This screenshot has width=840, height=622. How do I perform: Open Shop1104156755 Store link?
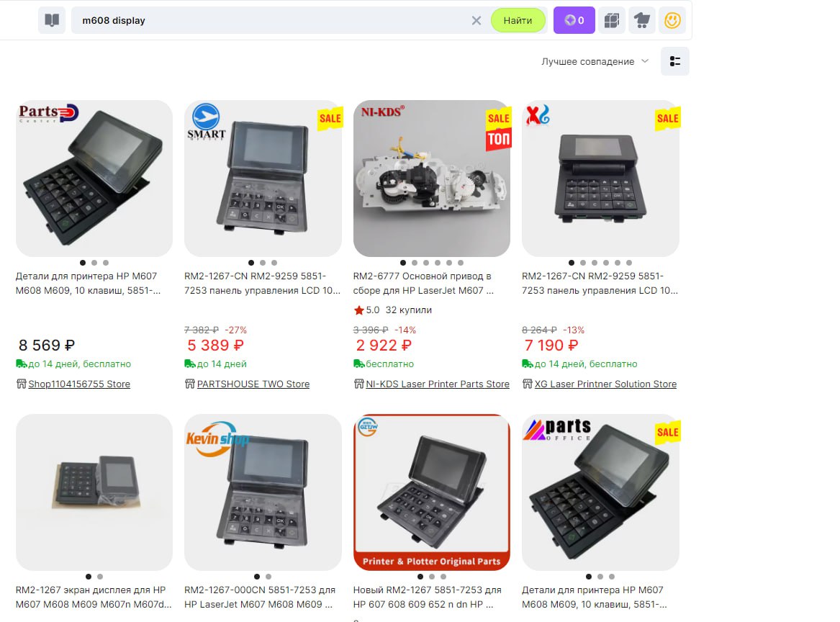pyautogui.click(x=79, y=384)
